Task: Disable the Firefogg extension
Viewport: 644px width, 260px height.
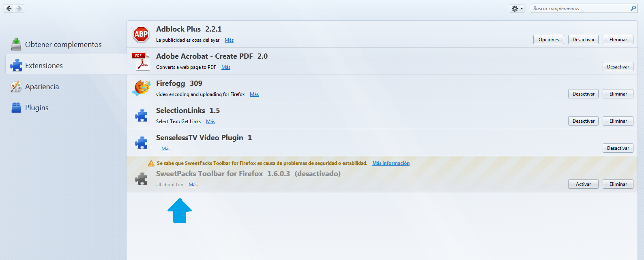Action: click(583, 94)
